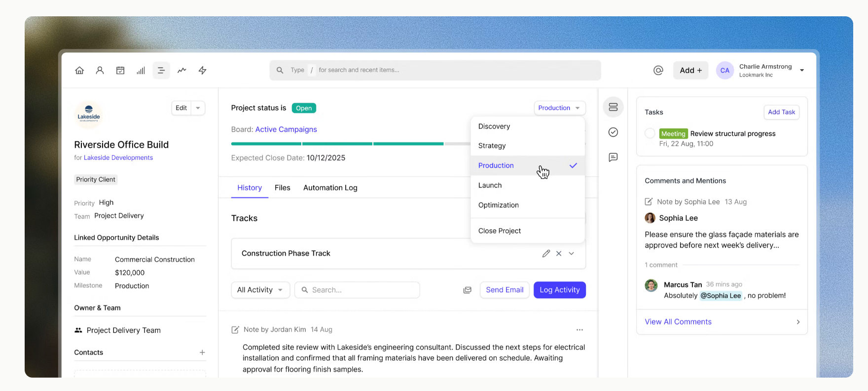Choose Close Project from the menu
This screenshot has width=868, height=391.
pos(528,231)
